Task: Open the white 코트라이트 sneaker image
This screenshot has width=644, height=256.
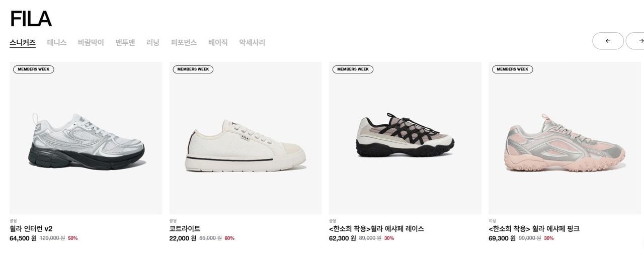Action: pyautogui.click(x=246, y=138)
